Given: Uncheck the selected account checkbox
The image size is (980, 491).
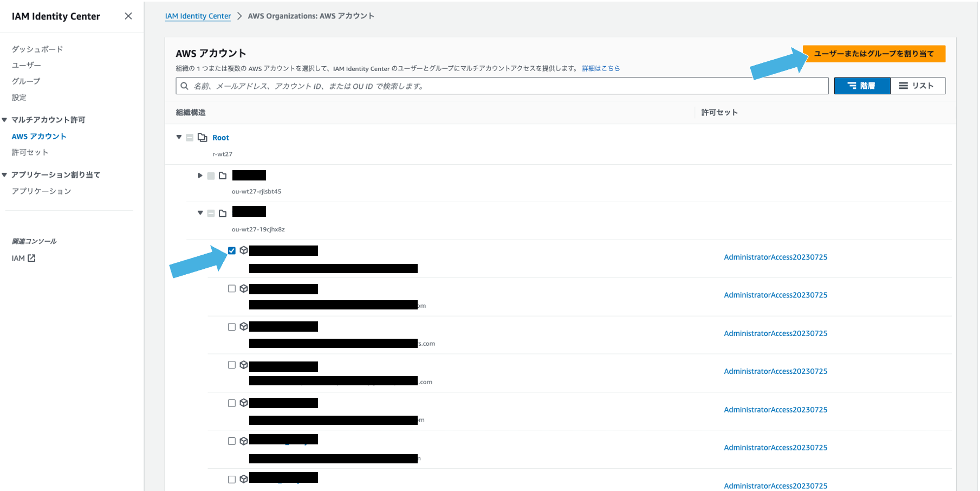Looking at the screenshot, I should click(232, 250).
